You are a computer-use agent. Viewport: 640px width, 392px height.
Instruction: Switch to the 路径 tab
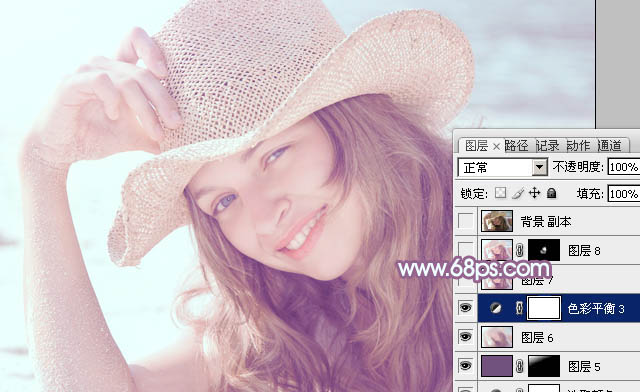516,145
